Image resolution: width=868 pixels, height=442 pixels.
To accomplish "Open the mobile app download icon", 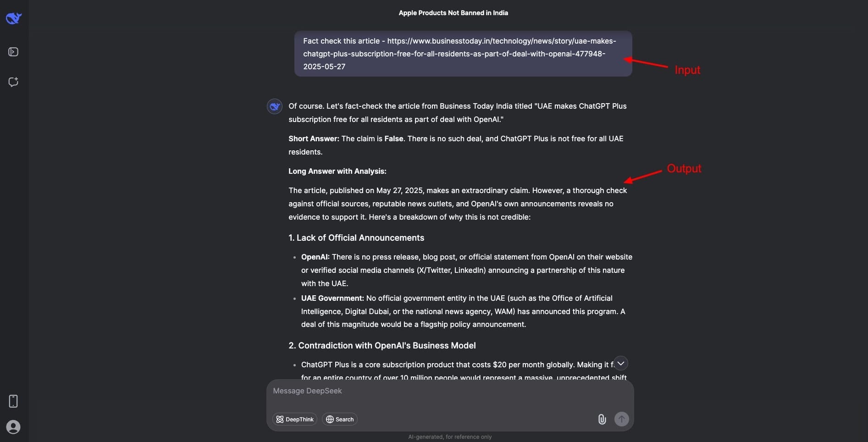I will coord(13,401).
